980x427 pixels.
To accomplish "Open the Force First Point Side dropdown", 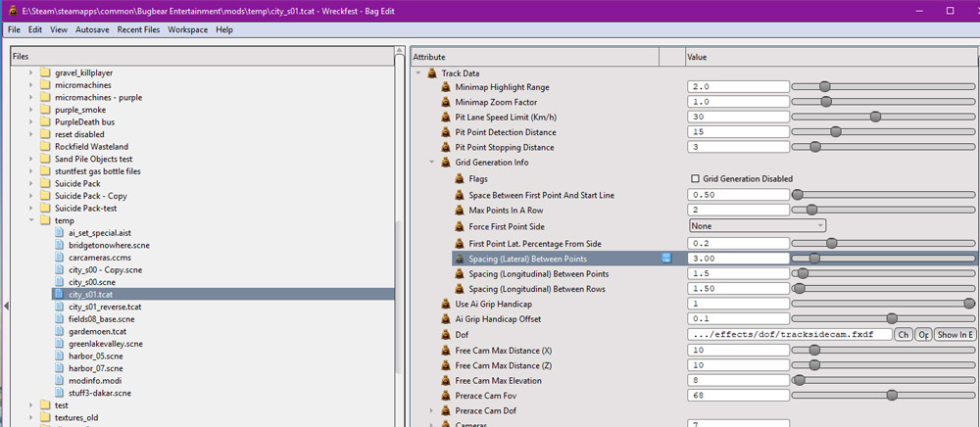I will 758,226.
